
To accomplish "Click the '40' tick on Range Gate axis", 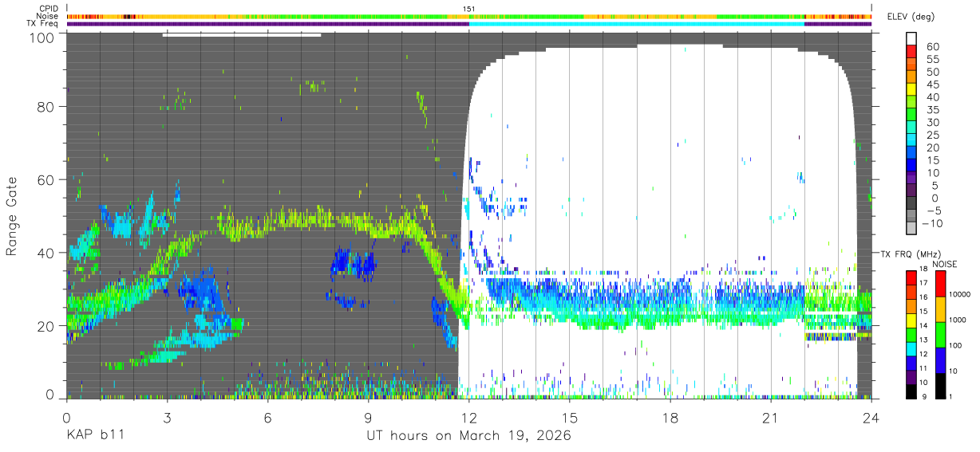I will coord(45,254).
